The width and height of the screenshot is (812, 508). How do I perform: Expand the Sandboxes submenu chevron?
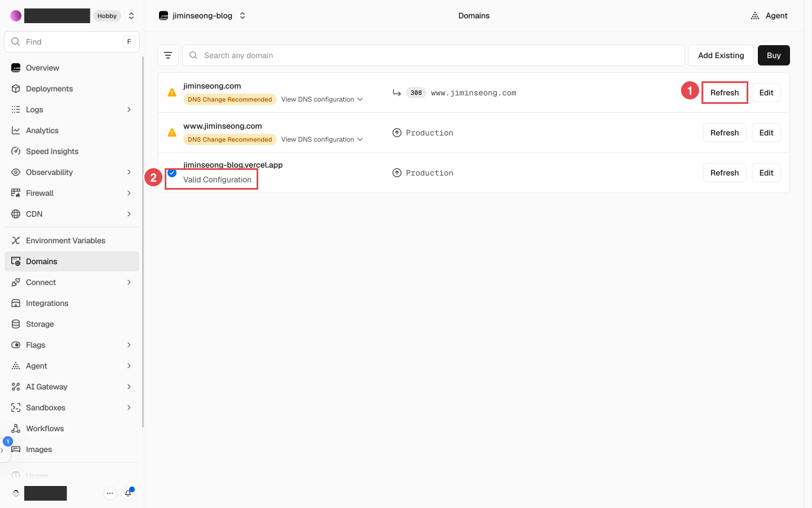[129, 408]
